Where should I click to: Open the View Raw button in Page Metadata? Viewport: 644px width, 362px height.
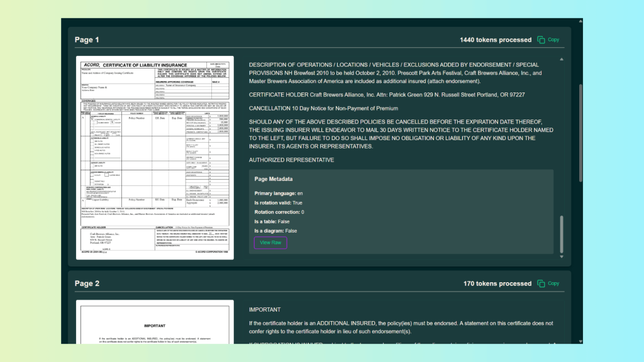click(x=270, y=243)
